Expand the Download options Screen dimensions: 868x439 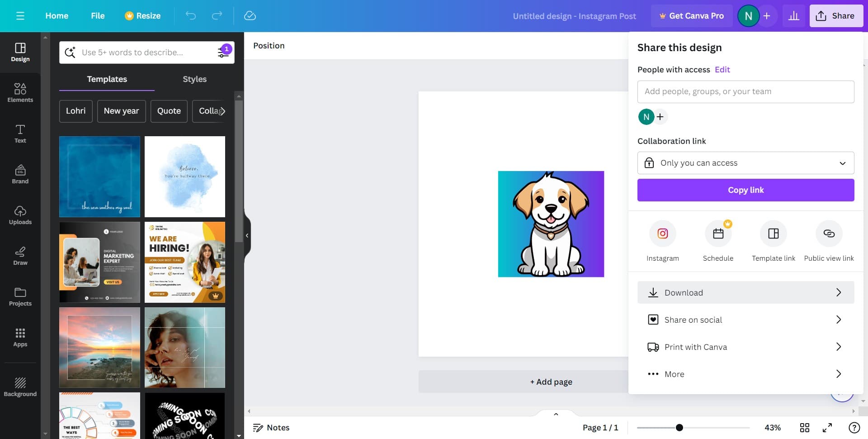click(745, 292)
